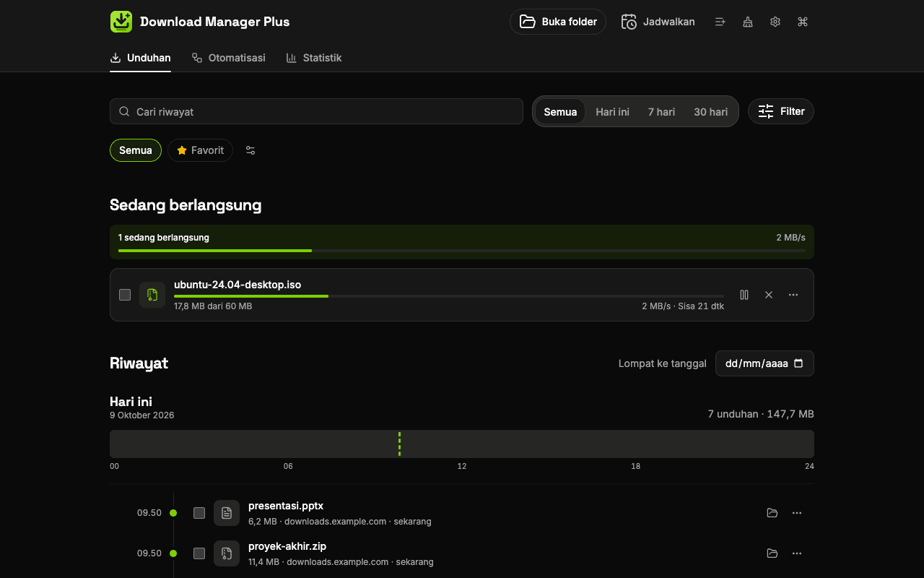Open the three-dot menu for presentasi.pptx
Screen dimensions: 924x578
tap(797, 513)
